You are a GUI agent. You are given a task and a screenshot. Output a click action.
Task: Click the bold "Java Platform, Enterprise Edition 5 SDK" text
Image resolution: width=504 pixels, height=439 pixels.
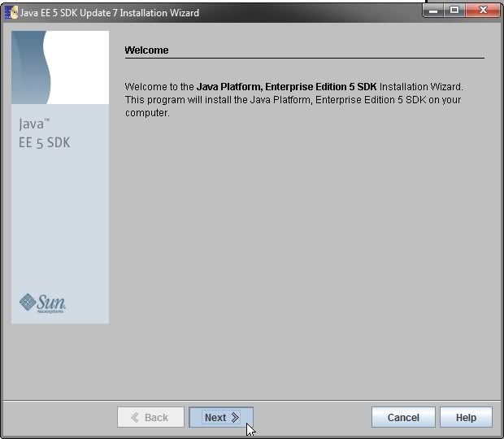tap(287, 87)
